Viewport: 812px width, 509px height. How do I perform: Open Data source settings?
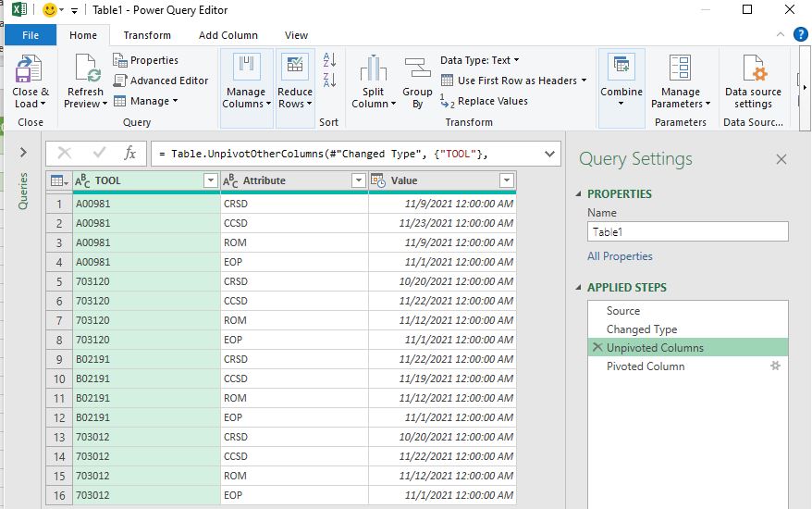click(753, 70)
